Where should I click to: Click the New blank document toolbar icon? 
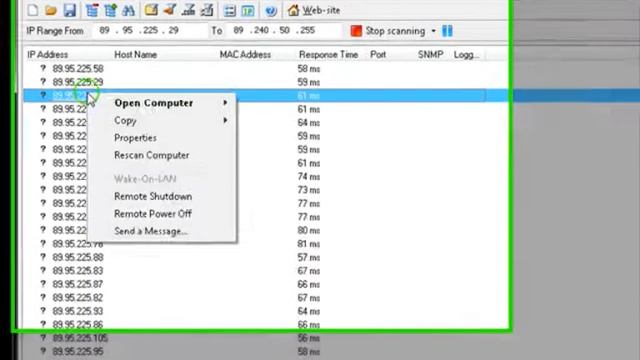pyautogui.click(x=33, y=10)
